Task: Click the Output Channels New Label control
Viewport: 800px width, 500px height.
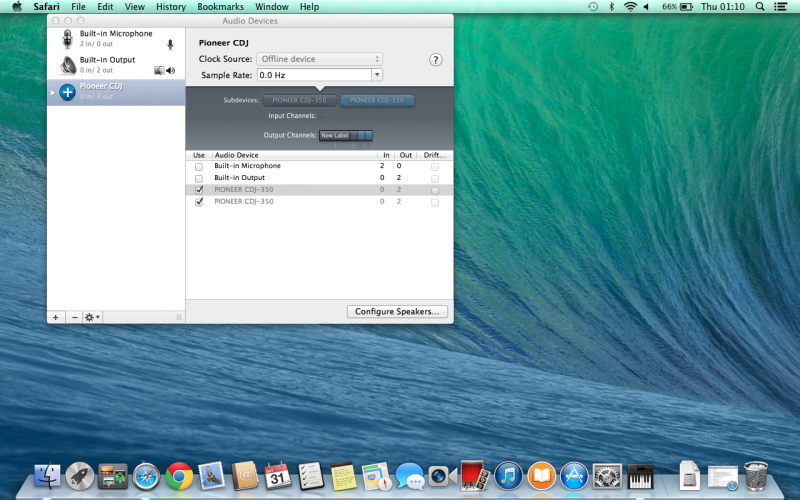Action: point(345,135)
